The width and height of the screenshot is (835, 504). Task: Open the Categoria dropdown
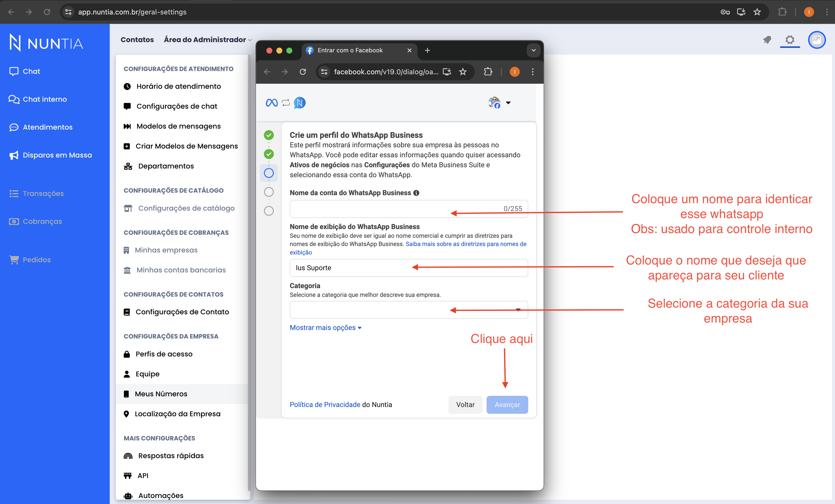(409, 310)
